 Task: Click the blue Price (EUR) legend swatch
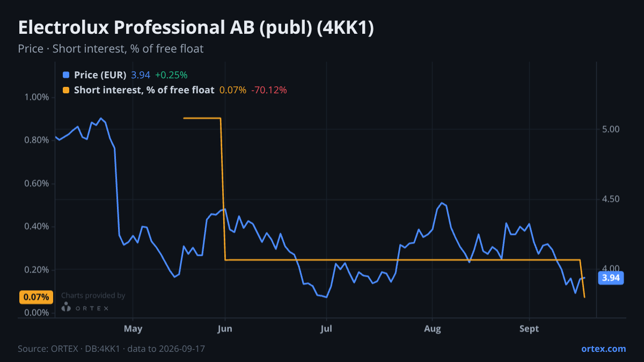tap(66, 75)
